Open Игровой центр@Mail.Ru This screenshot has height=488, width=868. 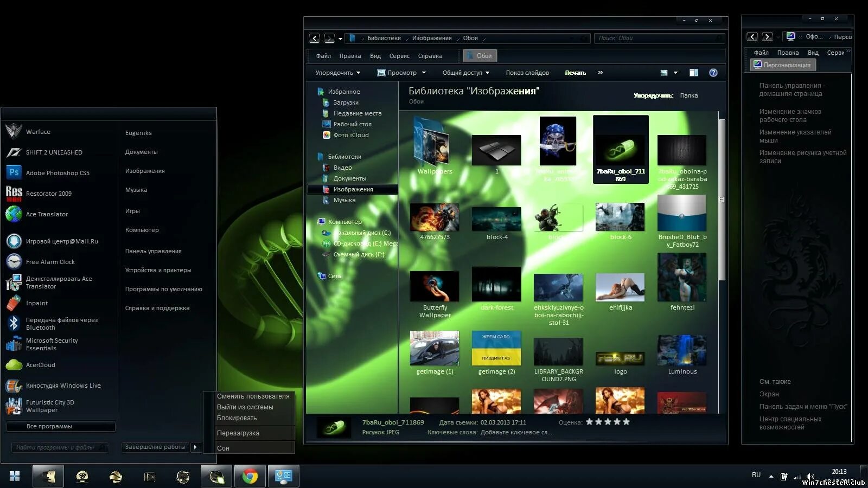[x=52, y=241]
